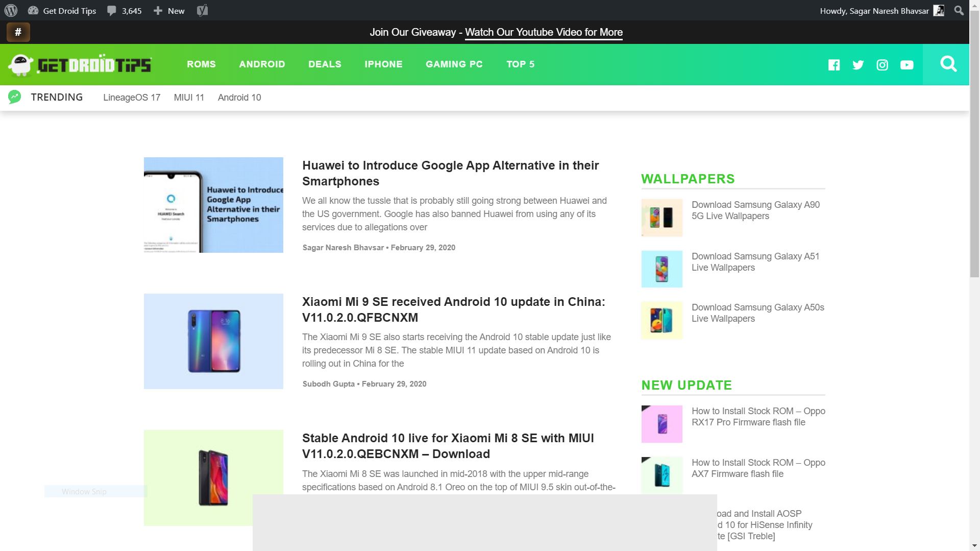Open AOSP Android 10 HiSense Infinity link

[x=765, y=525]
